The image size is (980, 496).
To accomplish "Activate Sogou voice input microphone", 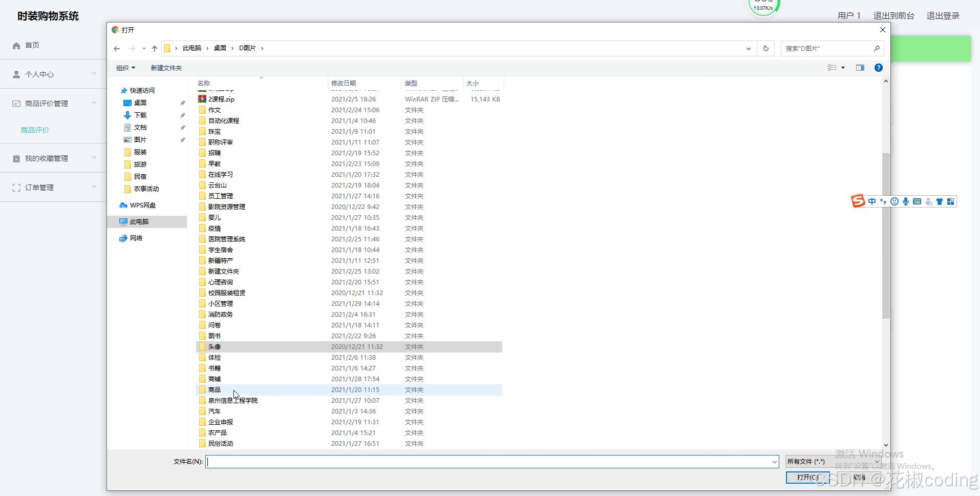I will tap(906, 201).
